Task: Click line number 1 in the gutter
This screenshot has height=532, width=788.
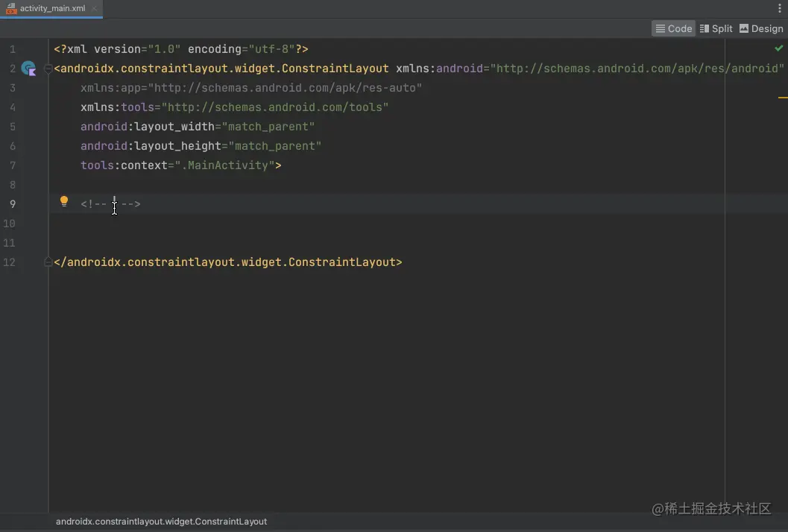Action: [x=13, y=49]
